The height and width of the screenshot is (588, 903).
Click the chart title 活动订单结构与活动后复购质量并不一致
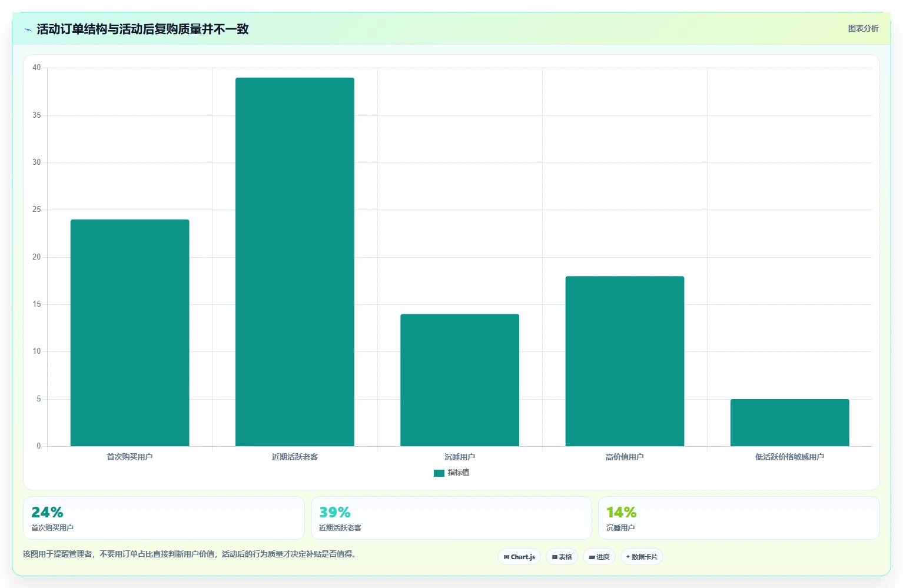coord(143,29)
